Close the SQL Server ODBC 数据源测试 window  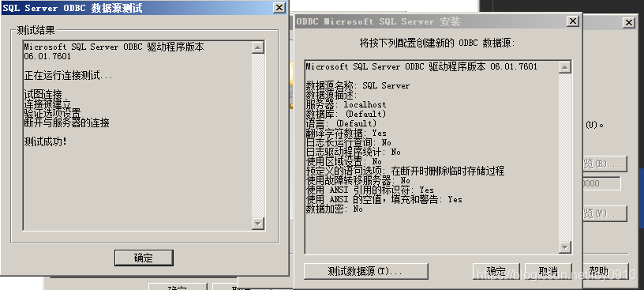point(279,7)
